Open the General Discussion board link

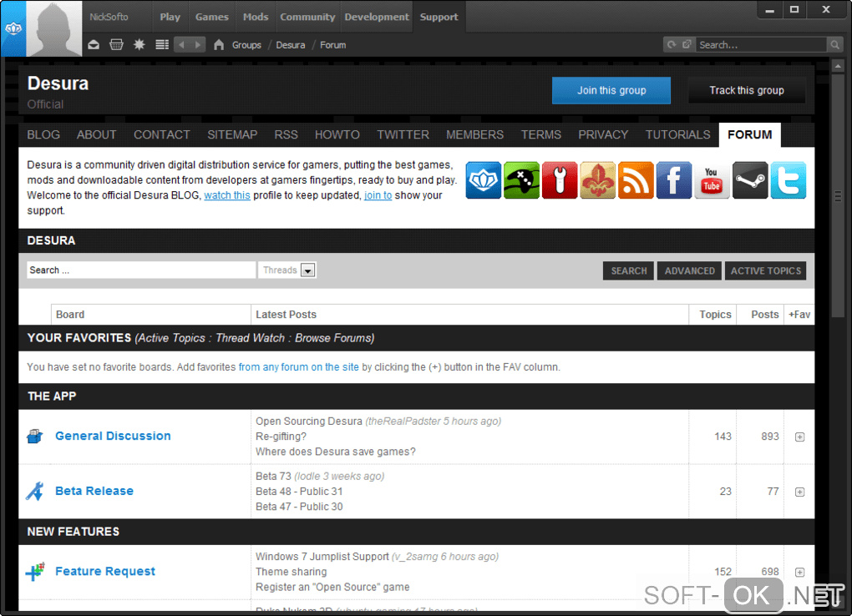click(x=113, y=437)
